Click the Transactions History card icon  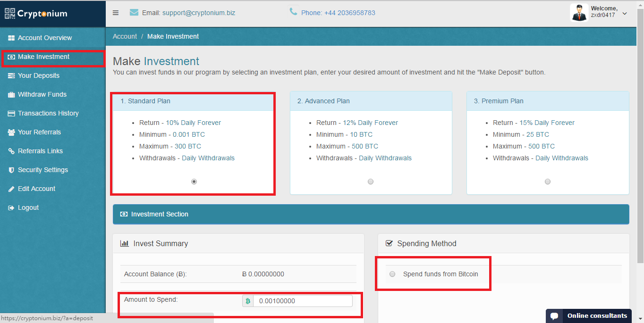(11, 113)
